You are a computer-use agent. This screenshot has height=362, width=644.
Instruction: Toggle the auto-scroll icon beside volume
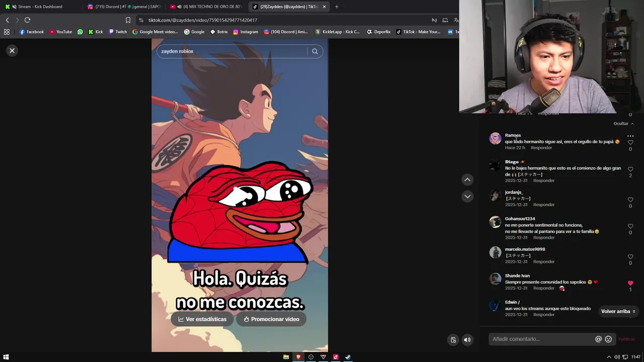(453, 340)
